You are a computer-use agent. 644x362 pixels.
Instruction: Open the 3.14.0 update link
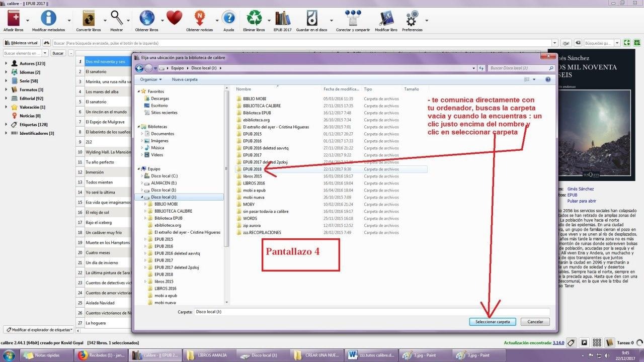(558, 343)
